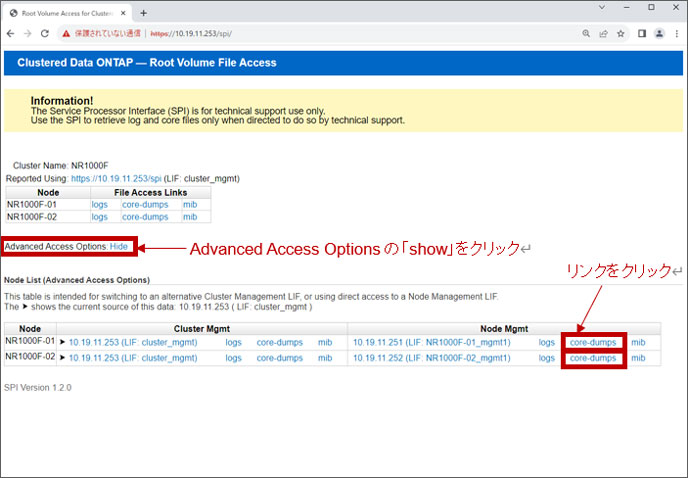This screenshot has height=478, width=688.
Task: Open NR1000F-02 Cluster Mgmt logs link
Action: click(x=233, y=358)
